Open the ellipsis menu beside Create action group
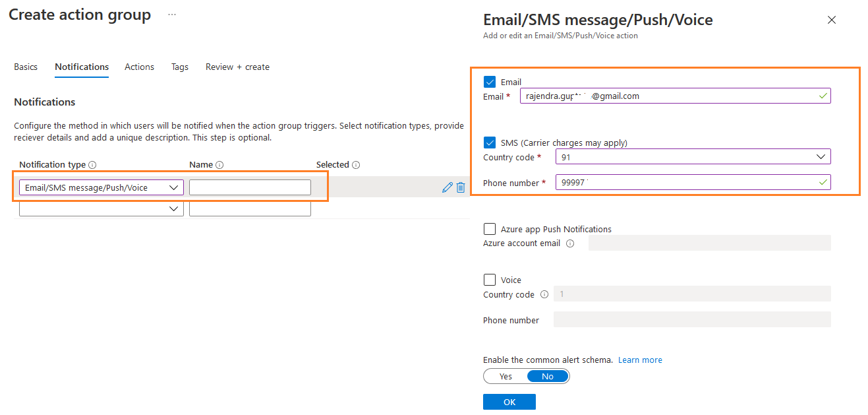The height and width of the screenshot is (415, 868). (x=172, y=15)
